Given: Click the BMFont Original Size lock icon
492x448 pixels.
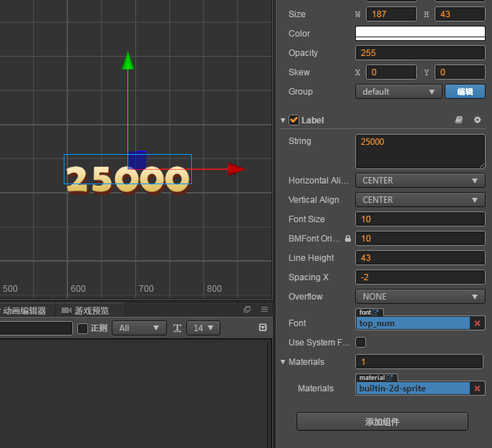Looking at the screenshot, I should pos(347,239).
